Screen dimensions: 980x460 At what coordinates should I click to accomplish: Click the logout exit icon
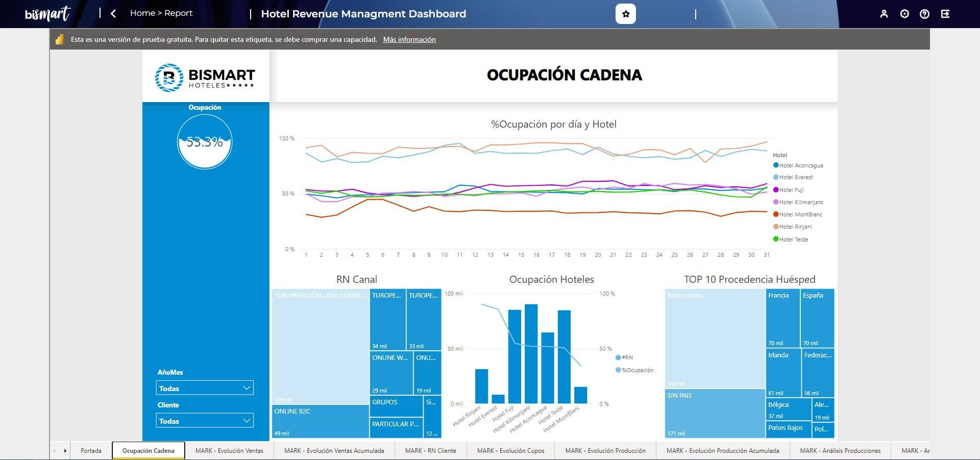pos(945,14)
